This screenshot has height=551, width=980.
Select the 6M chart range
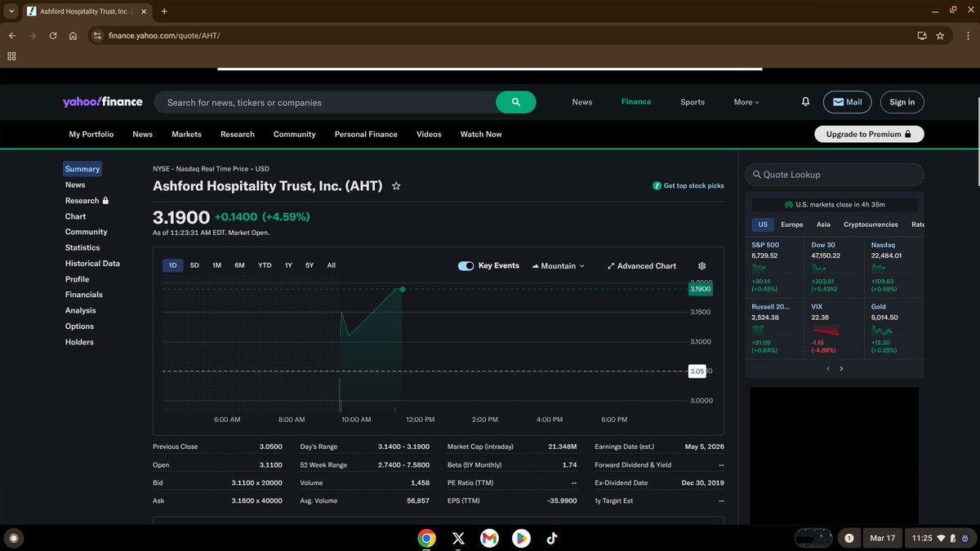(239, 265)
